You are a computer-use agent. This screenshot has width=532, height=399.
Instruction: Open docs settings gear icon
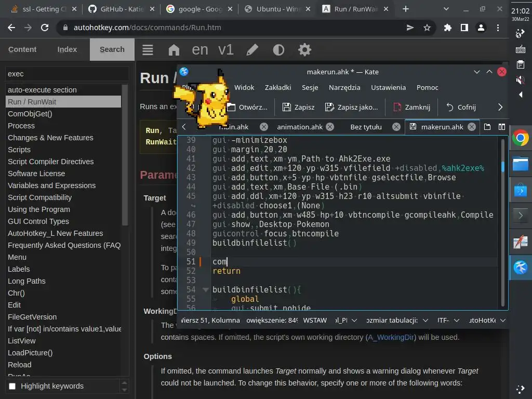click(x=304, y=50)
